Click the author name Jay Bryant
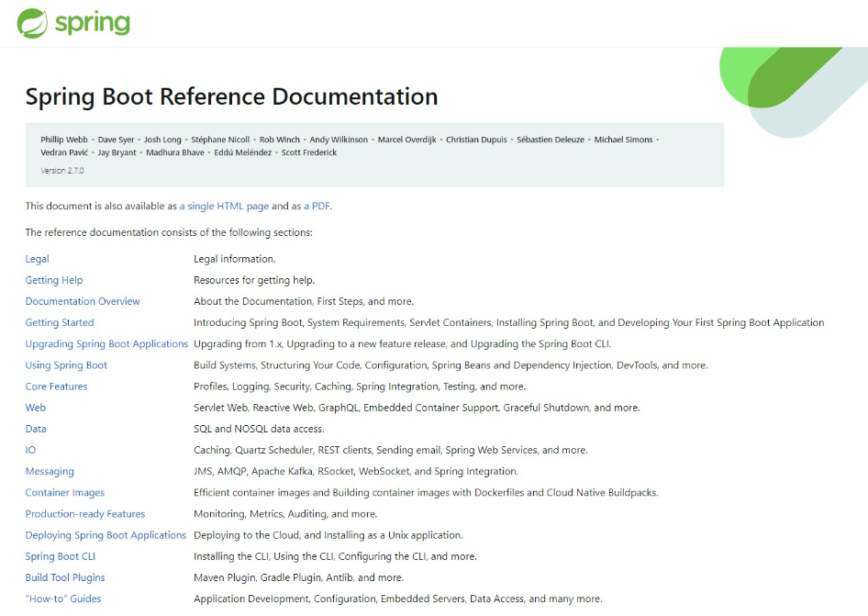The image size is (868, 616). click(117, 152)
